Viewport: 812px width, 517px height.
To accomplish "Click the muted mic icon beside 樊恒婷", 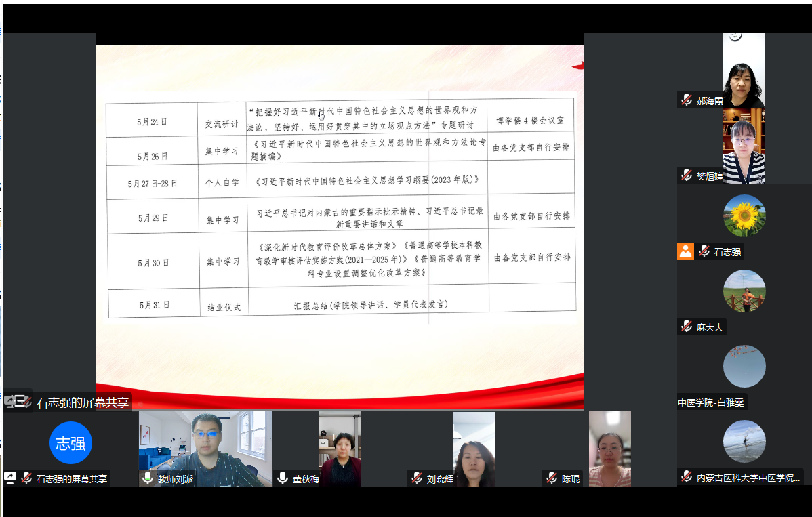I will (x=687, y=175).
